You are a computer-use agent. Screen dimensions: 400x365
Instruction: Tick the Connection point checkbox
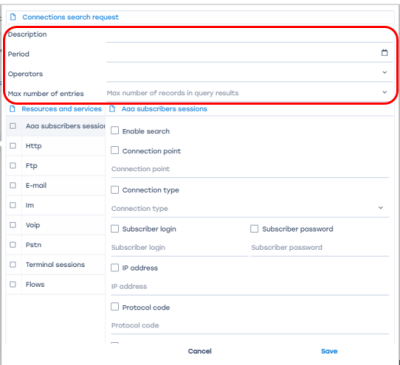point(115,150)
